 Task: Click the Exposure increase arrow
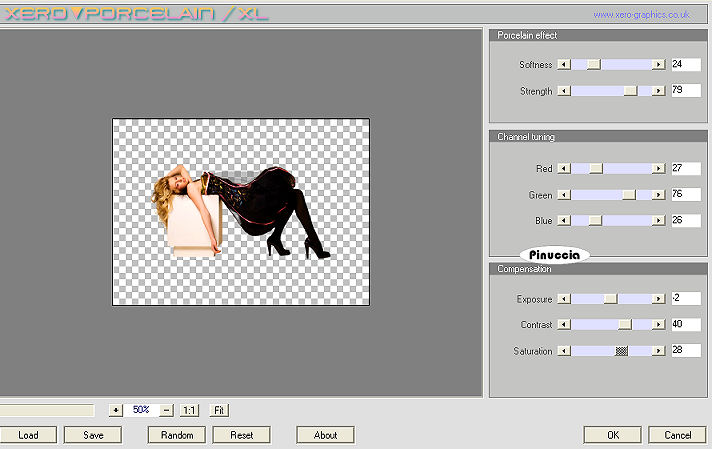click(x=658, y=299)
